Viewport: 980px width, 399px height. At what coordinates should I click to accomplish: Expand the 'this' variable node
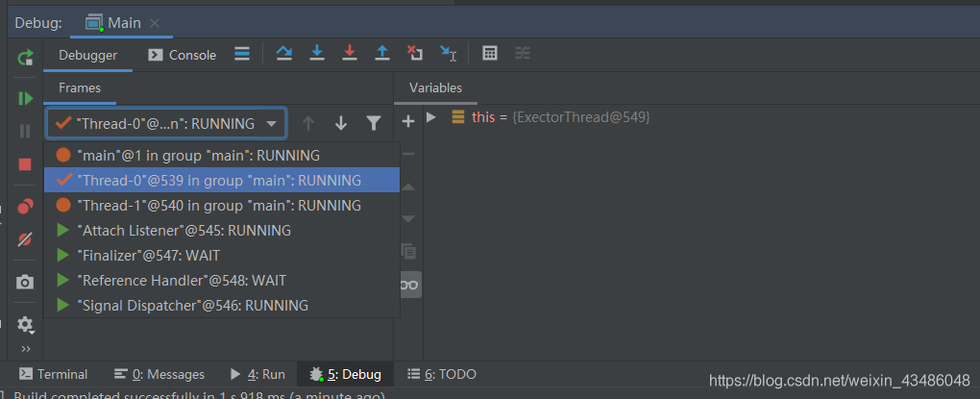coord(430,117)
